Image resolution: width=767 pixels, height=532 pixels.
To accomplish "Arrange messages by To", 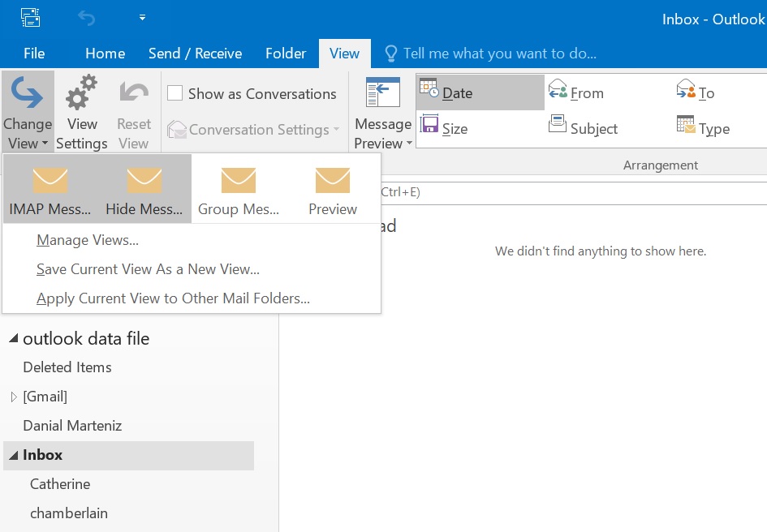I will [695, 92].
